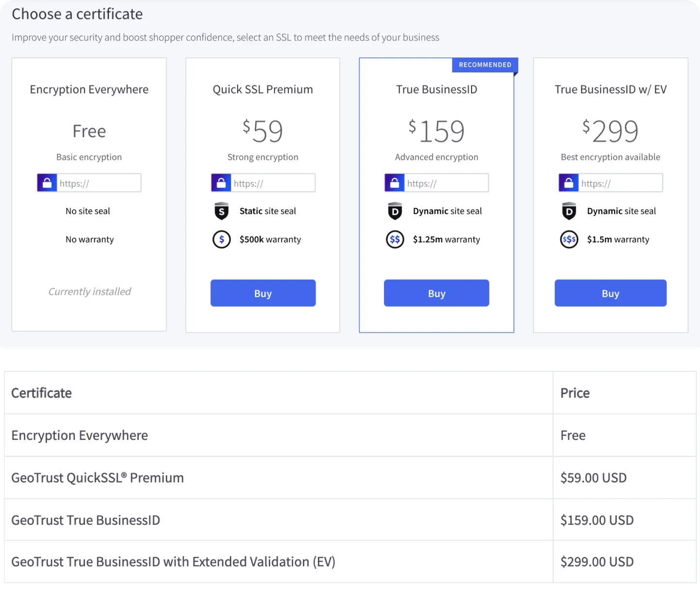Click the $1.5m warranty triple-dollar icon

click(569, 239)
